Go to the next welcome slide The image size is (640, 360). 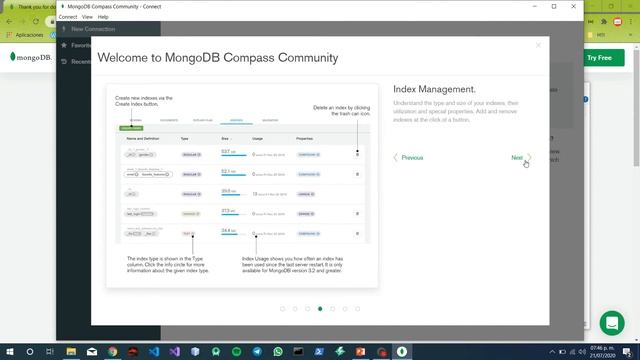(521, 158)
